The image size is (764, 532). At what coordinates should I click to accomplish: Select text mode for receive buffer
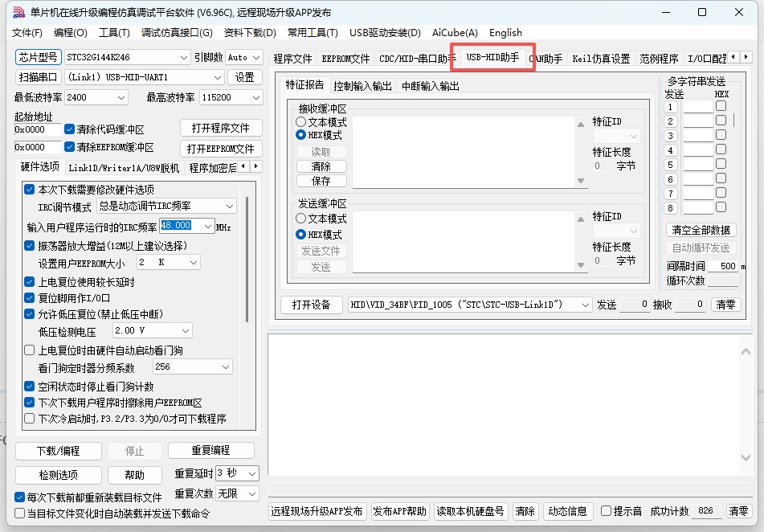coord(301,122)
